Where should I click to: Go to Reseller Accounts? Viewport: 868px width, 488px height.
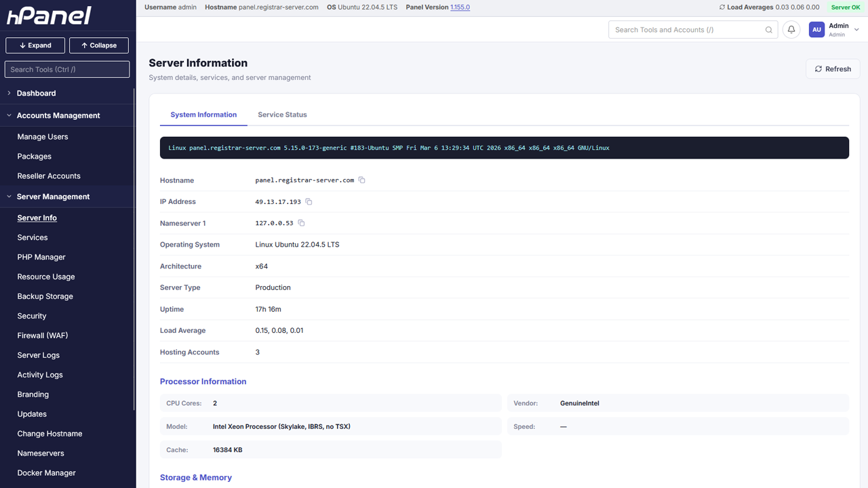pyautogui.click(x=49, y=176)
